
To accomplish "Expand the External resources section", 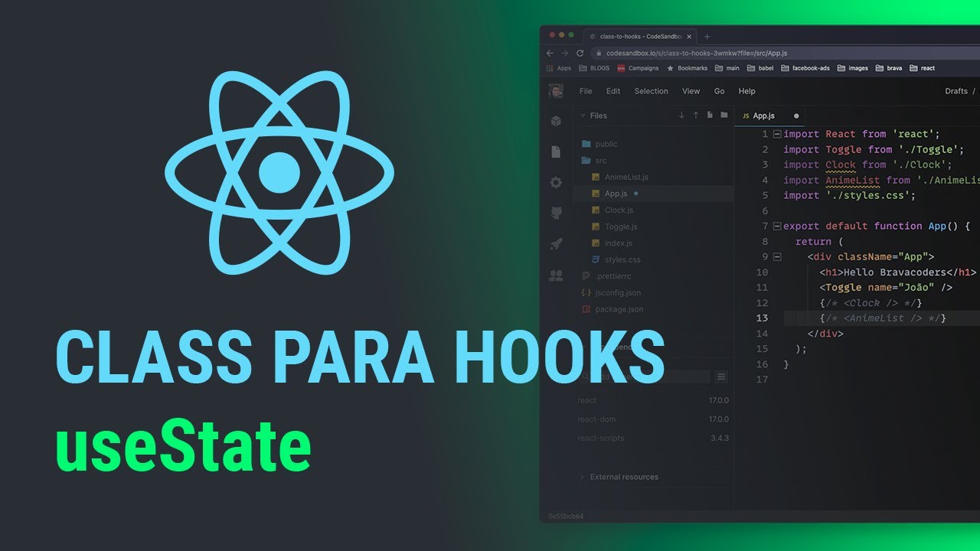I will pos(619,477).
